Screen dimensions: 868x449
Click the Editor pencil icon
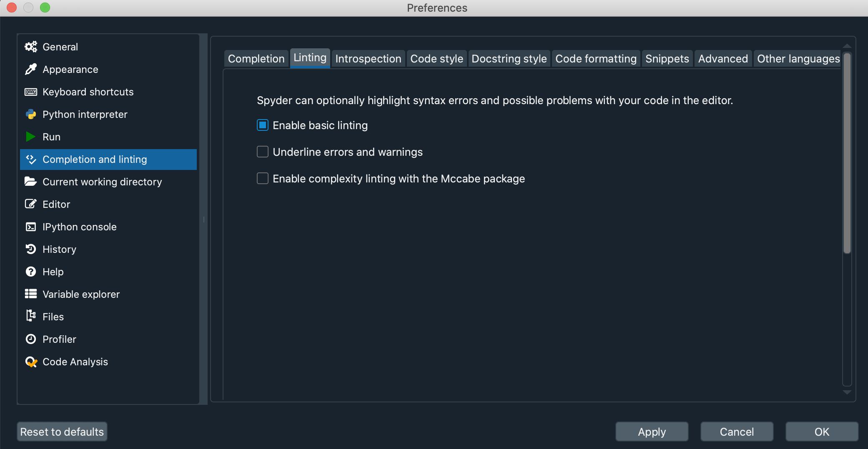coord(30,204)
